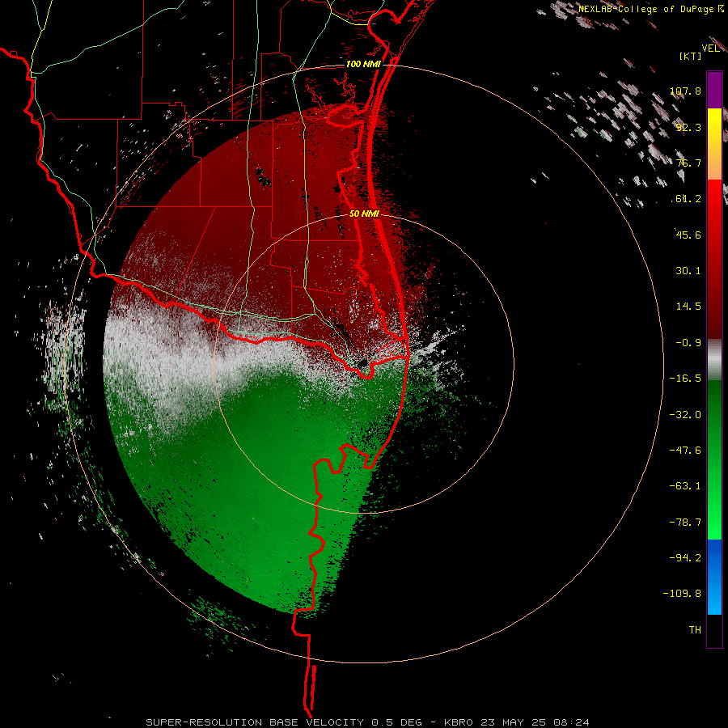Click the -0.9 legend value
This screenshot has height=728, width=728.
[688, 343]
